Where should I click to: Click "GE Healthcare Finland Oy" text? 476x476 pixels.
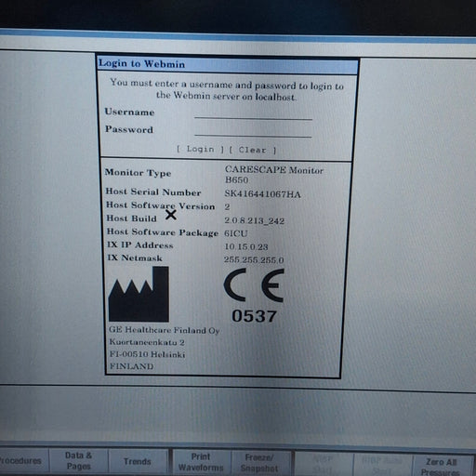165,330
